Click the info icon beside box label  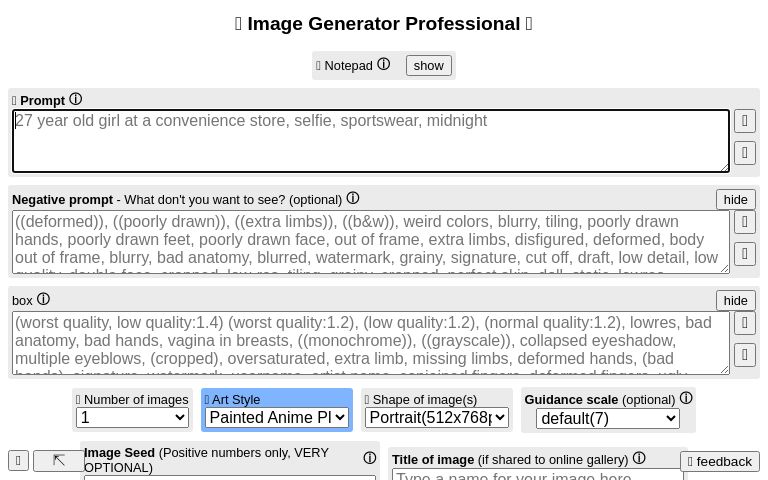coord(43,299)
